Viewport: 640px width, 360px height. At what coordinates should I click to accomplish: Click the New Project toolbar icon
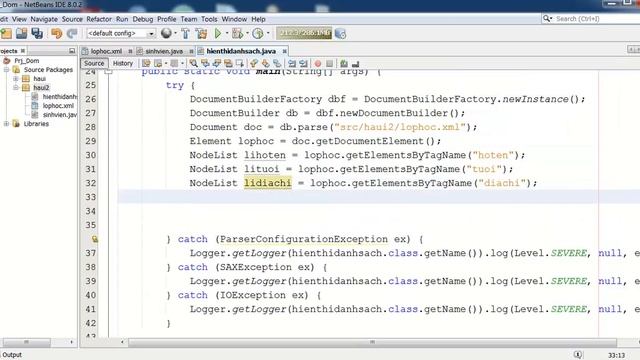[7, 33]
